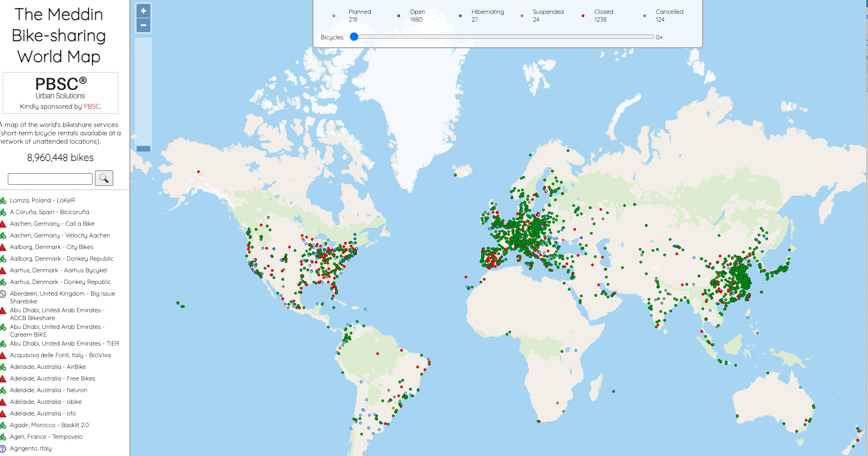
Task: Click the bikeshare search text field
Action: [50, 179]
